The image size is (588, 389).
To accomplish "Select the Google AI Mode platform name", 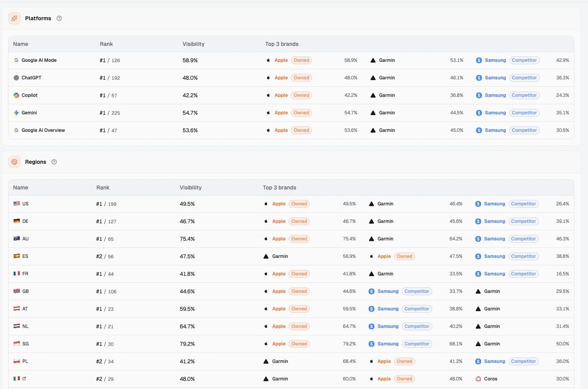I will (39, 60).
